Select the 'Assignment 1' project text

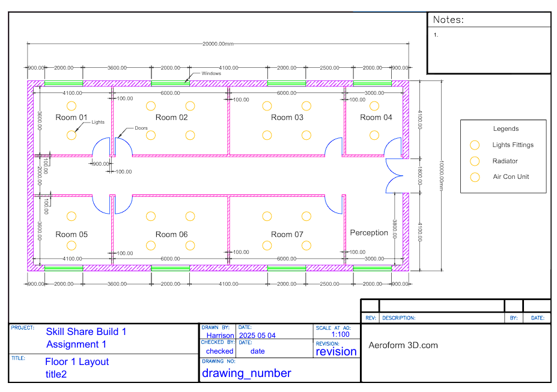[76, 345]
